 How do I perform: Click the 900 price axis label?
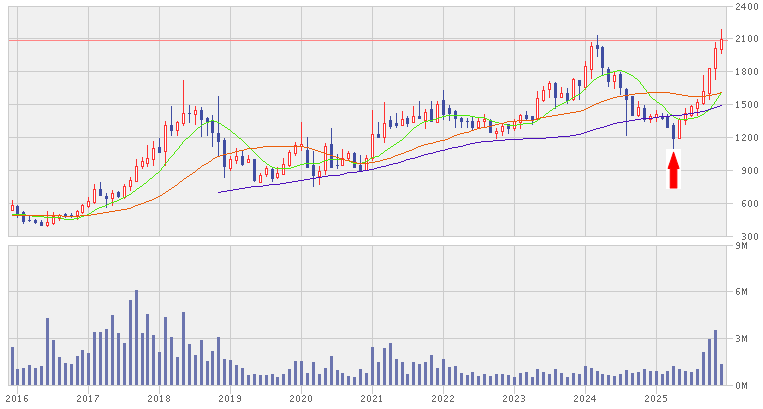748,171
